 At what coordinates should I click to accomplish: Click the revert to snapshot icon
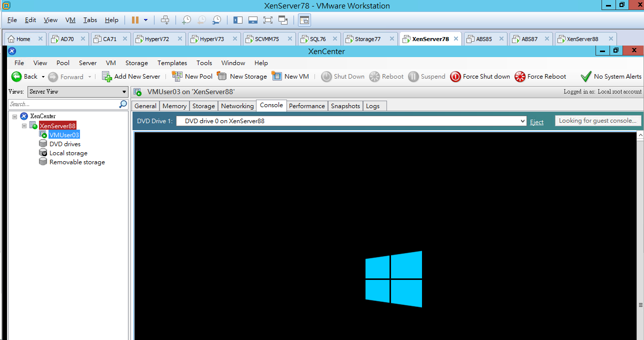coord(201,20)
